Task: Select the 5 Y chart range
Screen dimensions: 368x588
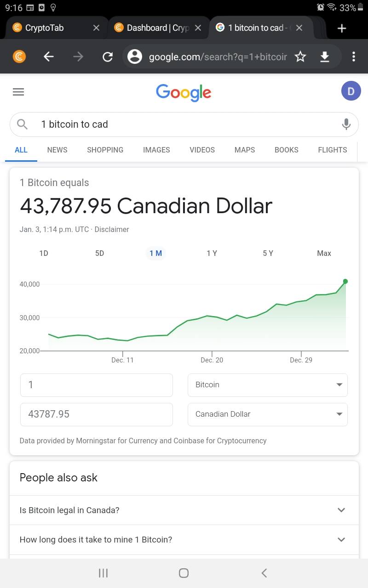Action: [268, 253]
